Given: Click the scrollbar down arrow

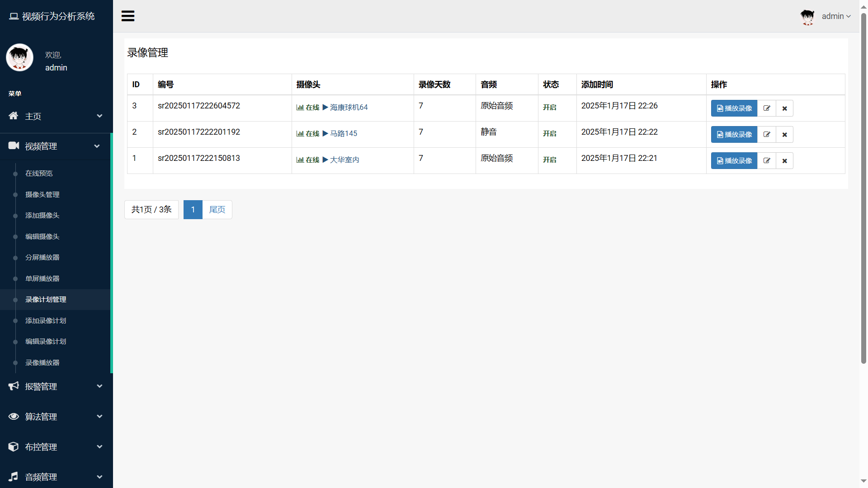Looking at the screenshot, I should coord(863,481).
